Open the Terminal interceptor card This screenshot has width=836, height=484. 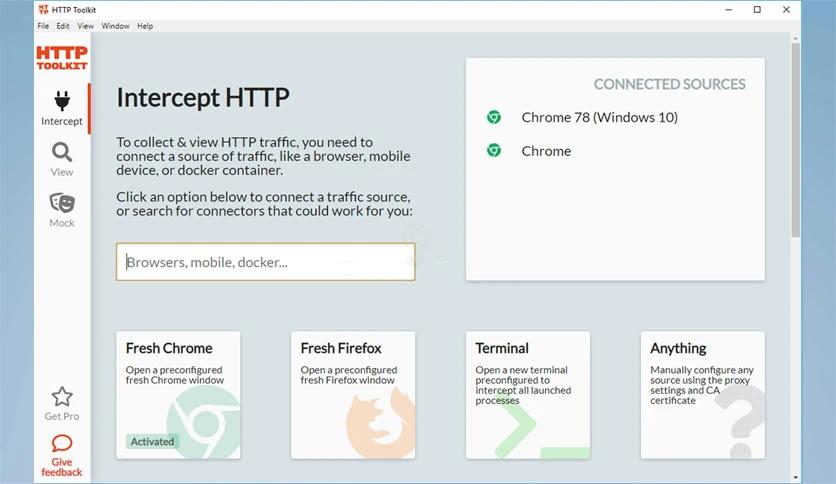[x=528, y=395]
